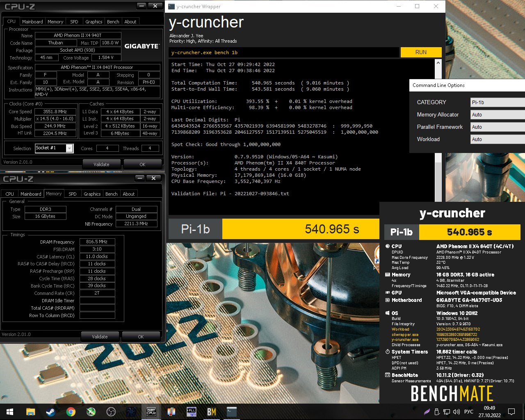Click the output scrollbar up arrow
This screenshot has width=525, height=420.
(x=438, y=63)
